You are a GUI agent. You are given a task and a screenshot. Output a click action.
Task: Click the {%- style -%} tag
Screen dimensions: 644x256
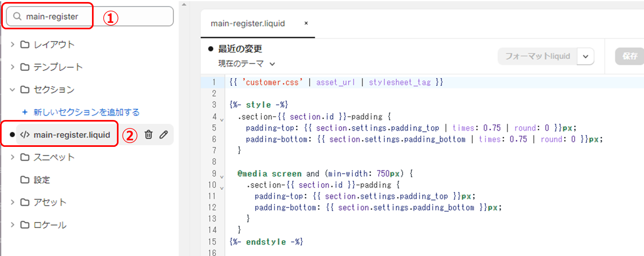pyautogui.click(x=259, y=105)
